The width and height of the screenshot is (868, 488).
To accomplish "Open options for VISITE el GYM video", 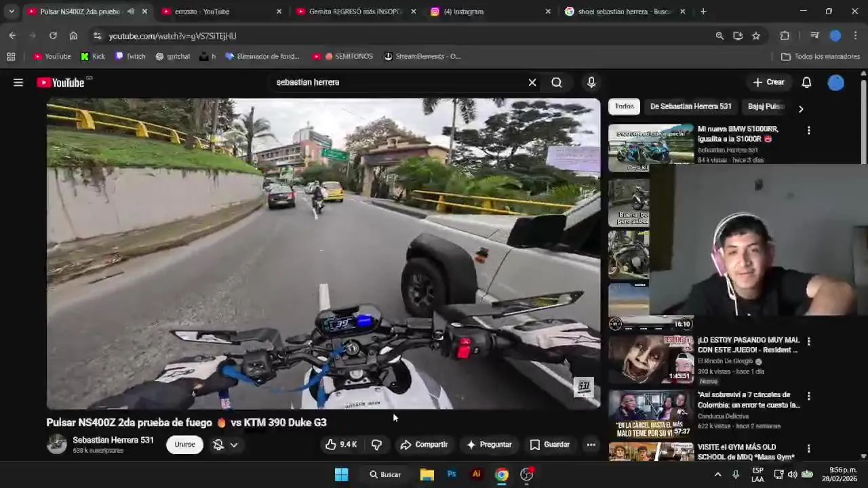I will (x=808, y=449).
